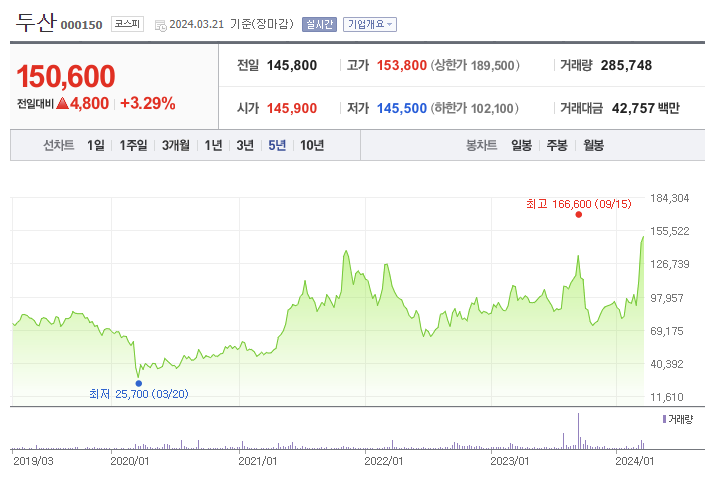Click the 155,522 y-axis label
Screen dimensions: 705x478
coord(669,231)
